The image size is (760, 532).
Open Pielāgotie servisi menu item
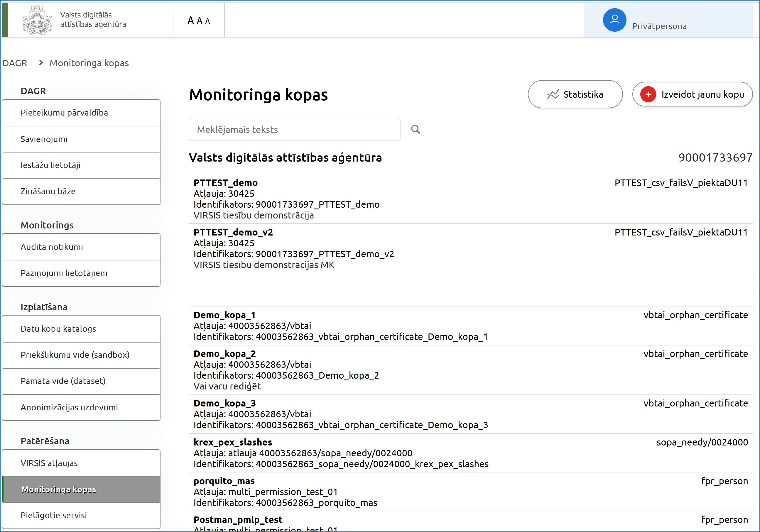pos(81,516)
